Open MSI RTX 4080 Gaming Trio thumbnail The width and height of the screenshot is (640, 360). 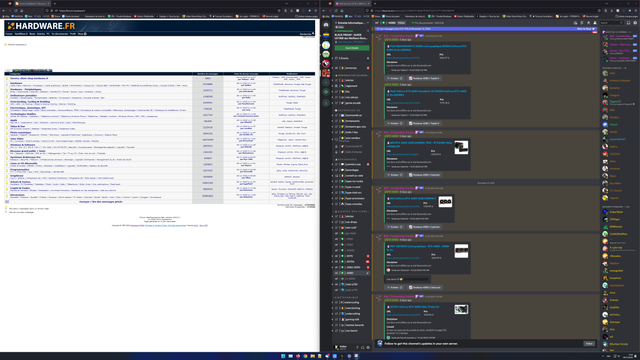(461, 148)
